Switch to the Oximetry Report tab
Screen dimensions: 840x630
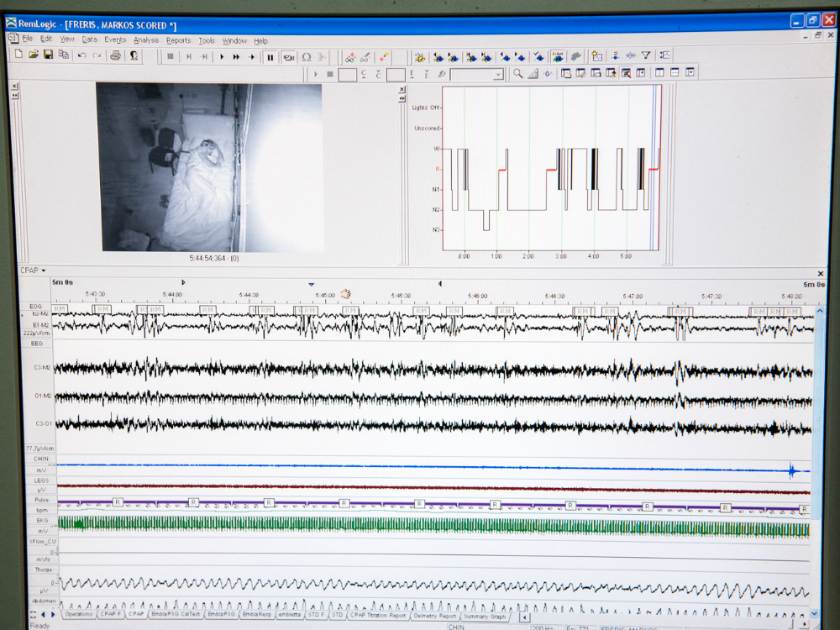click(434, 616)
